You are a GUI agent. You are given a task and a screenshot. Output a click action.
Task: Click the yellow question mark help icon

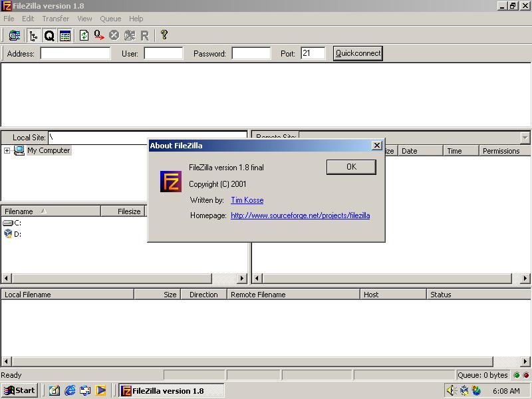click(x=164, y=35)
